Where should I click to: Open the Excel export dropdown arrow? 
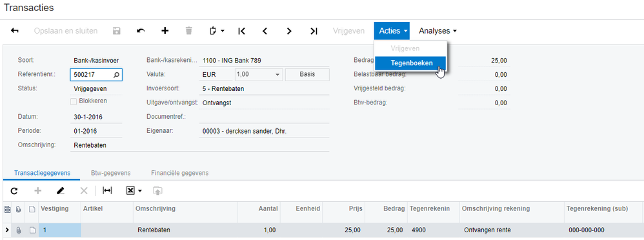tap(140, 191)
